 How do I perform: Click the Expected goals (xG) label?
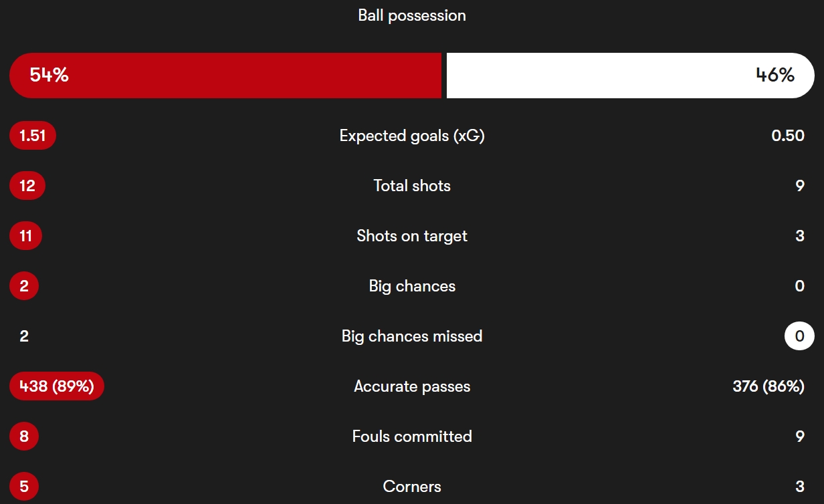click(412, 136)
